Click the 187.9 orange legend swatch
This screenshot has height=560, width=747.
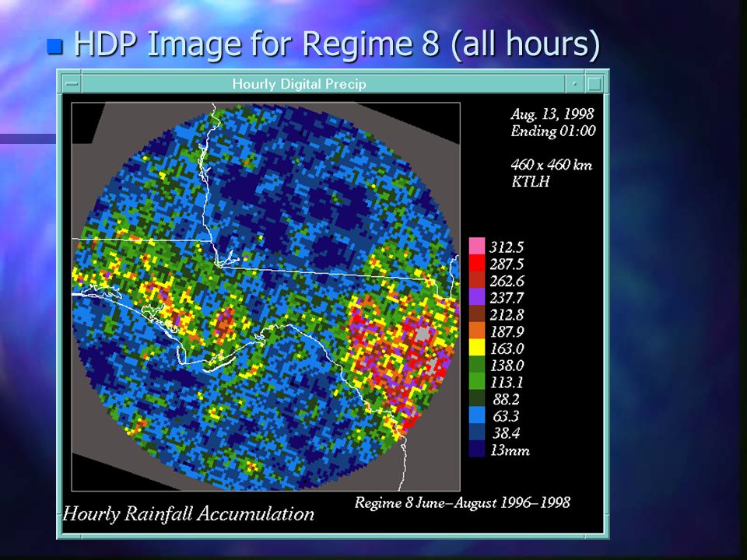point(477,331)
